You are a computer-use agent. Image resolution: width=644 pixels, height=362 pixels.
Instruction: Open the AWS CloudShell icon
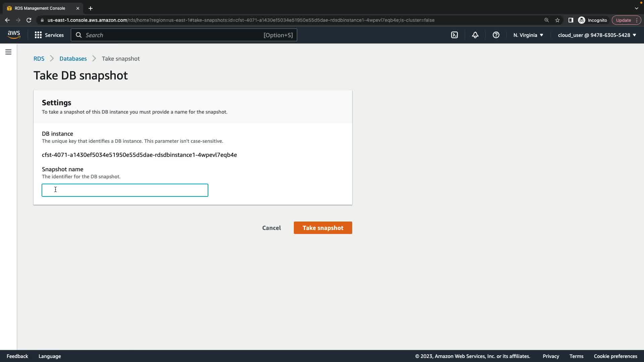(x=454, y=35)
